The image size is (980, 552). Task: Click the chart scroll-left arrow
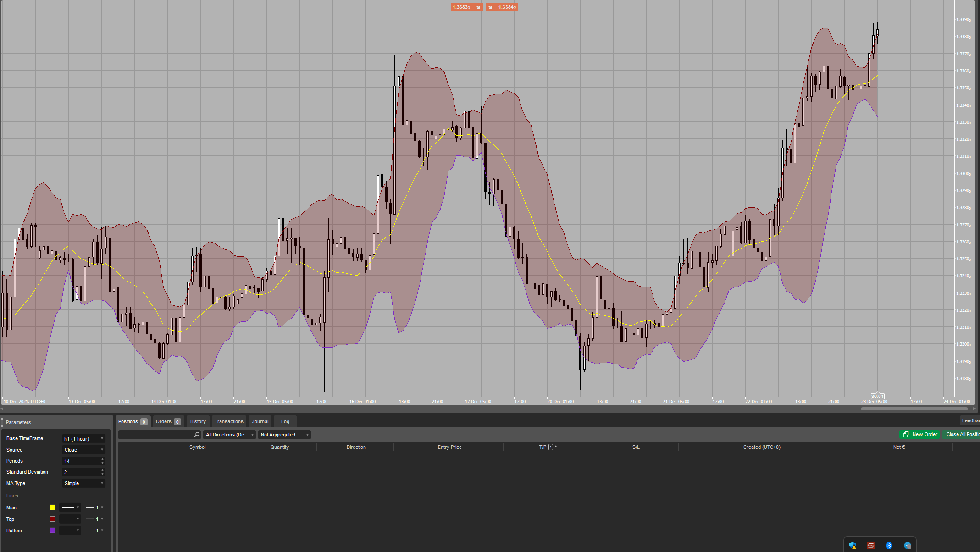[x=2, y=408]
